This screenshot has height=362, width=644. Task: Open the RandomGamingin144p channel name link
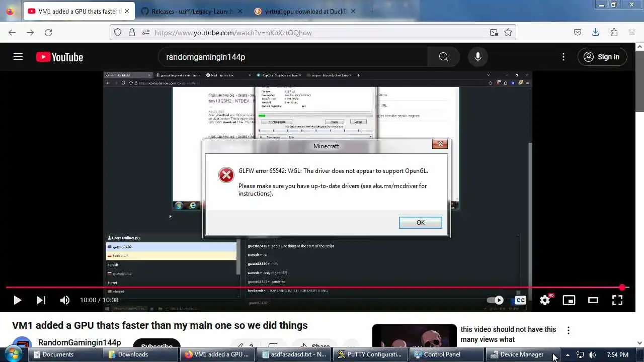[79, 342]
